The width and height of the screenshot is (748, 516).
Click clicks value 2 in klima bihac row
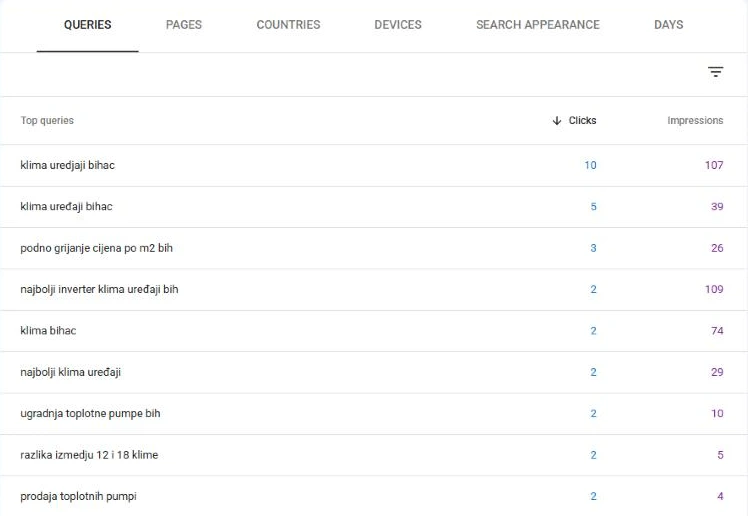click(593, 330)
